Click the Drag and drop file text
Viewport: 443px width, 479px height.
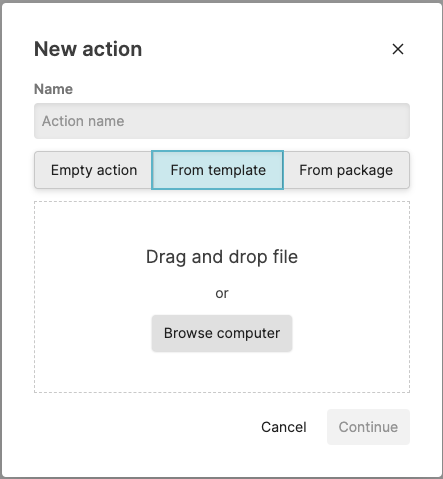pos(222,257)
